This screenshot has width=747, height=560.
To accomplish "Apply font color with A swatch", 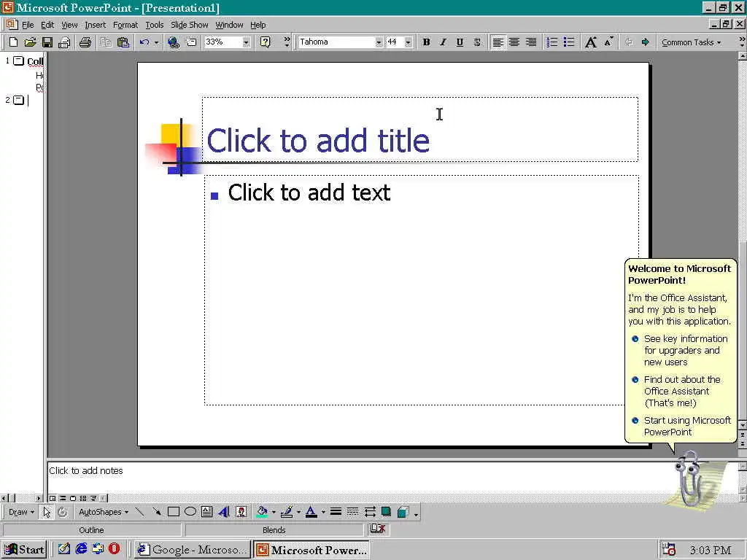I will [311, 512].
